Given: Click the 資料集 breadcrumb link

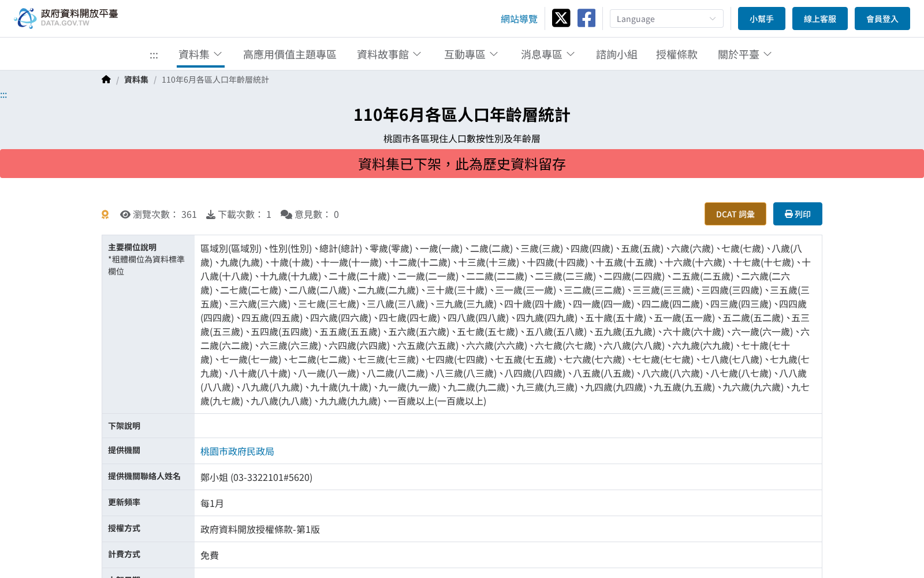Looking at the screenshot, I should (136, 80).
